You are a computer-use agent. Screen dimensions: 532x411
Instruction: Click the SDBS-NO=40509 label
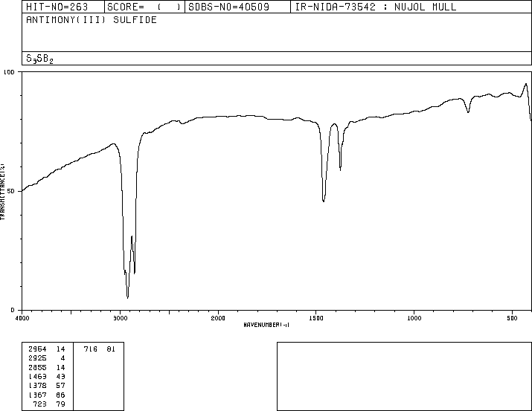[x=229, y=7]
